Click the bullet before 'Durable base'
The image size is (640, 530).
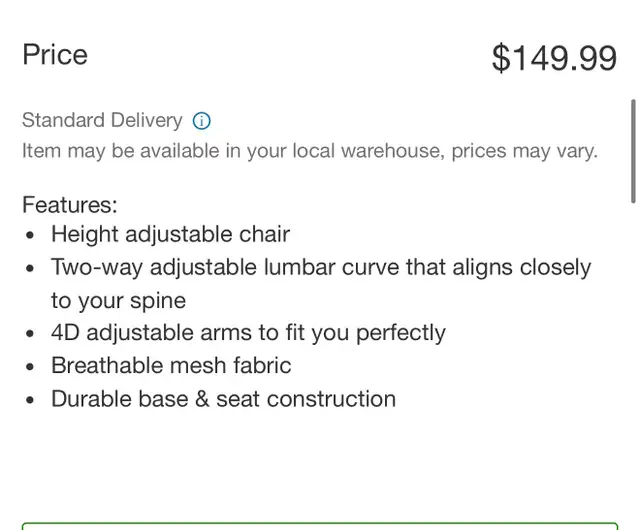click(x=30, y=400)
